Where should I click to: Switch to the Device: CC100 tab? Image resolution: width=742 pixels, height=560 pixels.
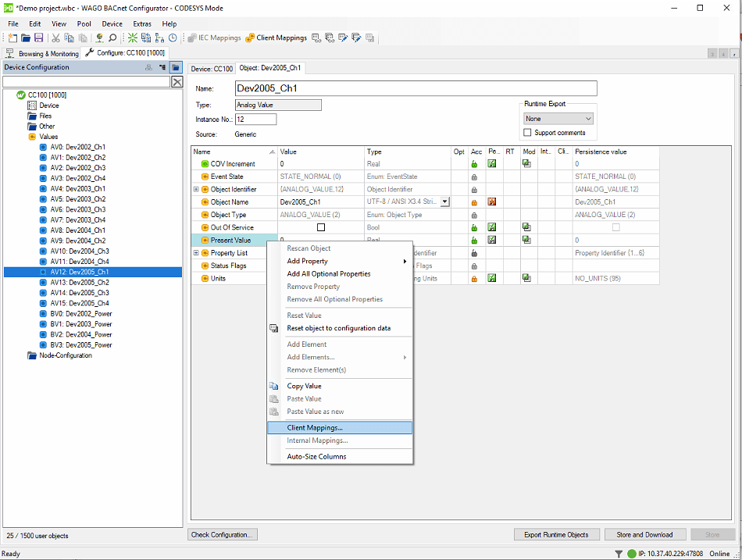[x=212, y=69]
